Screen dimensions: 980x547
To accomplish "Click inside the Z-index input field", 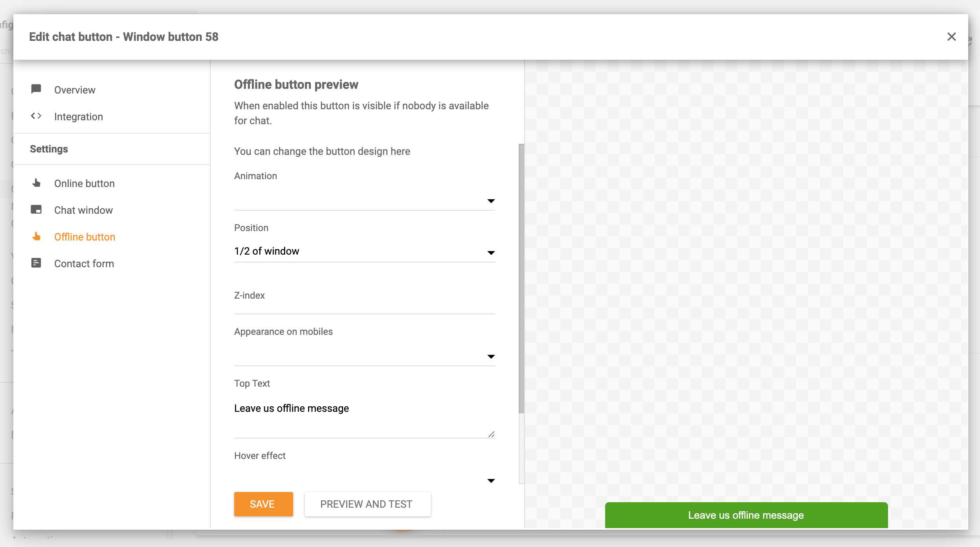I will 364,308.
